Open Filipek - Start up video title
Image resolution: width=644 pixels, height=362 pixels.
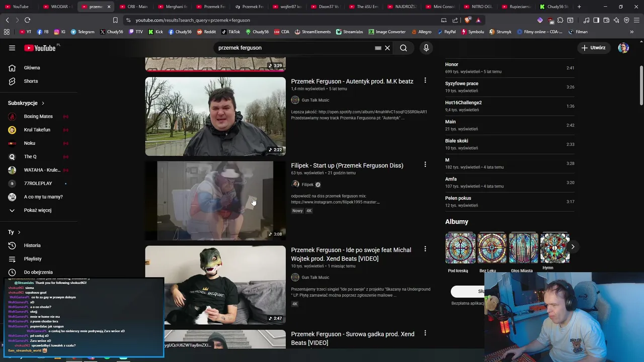[x=347, y=165]
